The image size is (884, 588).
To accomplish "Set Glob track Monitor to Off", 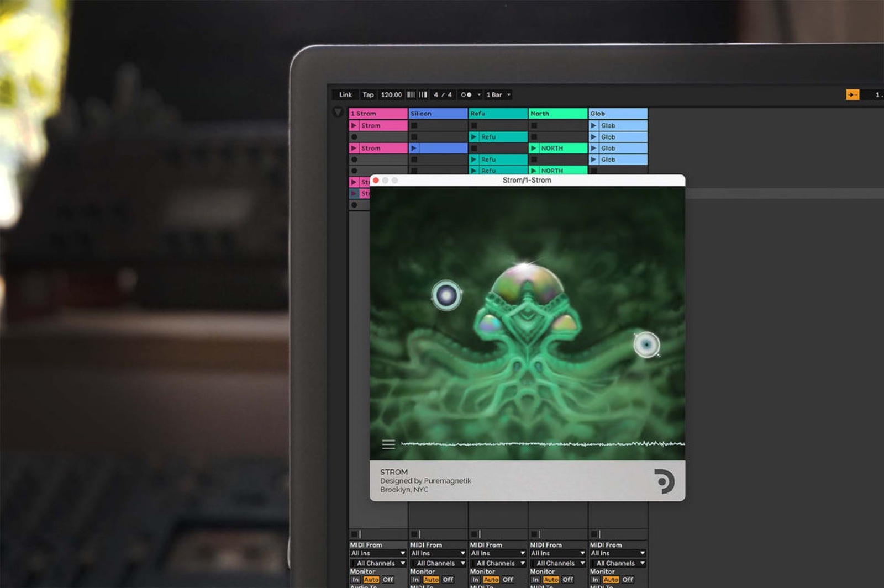I will tap(628, 580).
